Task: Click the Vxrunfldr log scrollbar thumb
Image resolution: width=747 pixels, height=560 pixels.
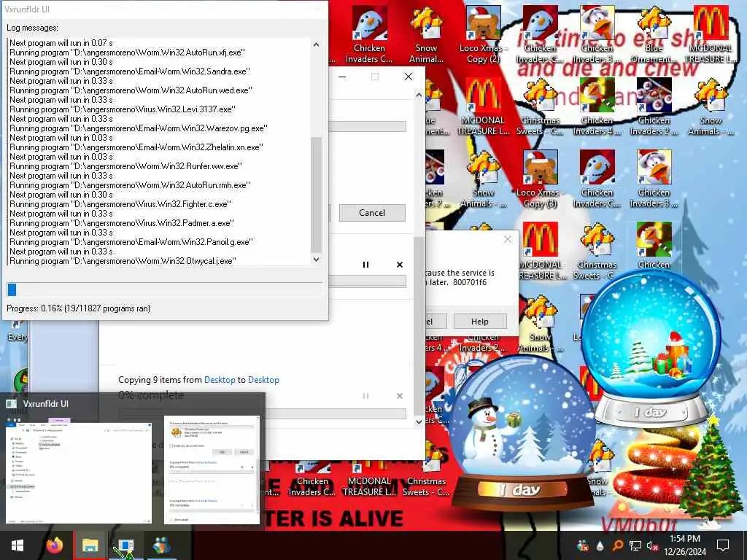Action: 317,195
